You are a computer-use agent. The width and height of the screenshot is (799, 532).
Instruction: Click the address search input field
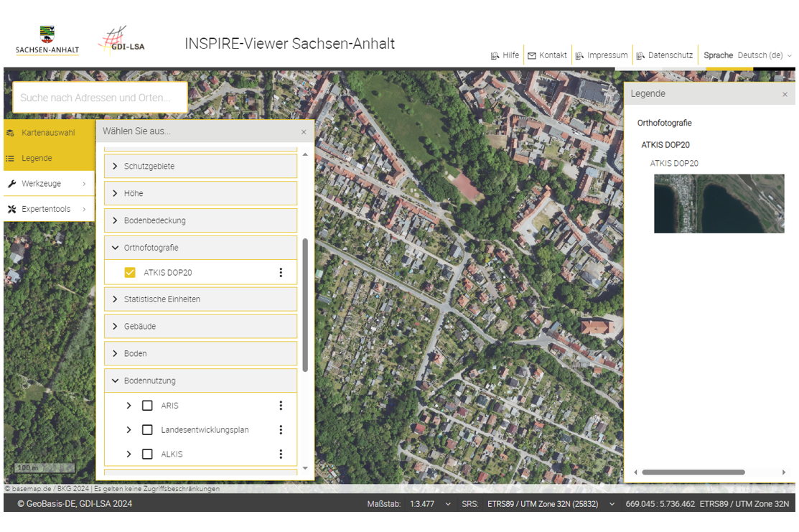(x=100, y=98)
